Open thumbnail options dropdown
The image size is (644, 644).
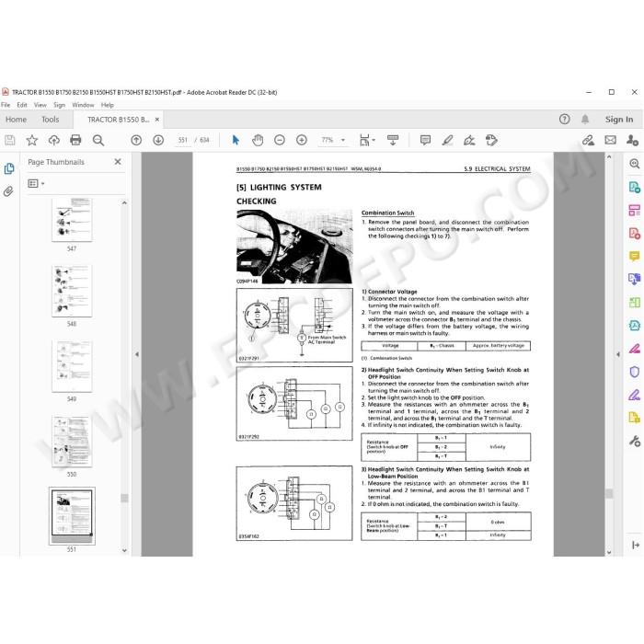(x=36, y=183)
